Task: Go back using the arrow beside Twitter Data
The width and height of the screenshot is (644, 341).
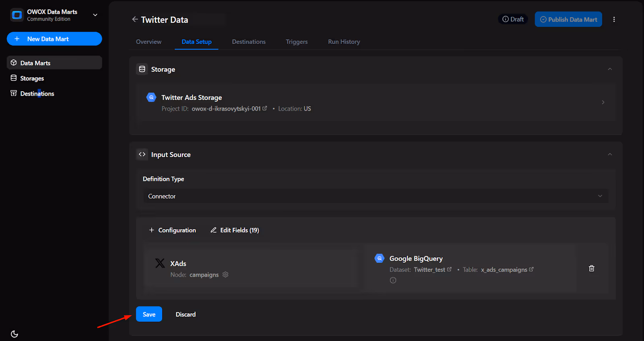Action: 135,19
